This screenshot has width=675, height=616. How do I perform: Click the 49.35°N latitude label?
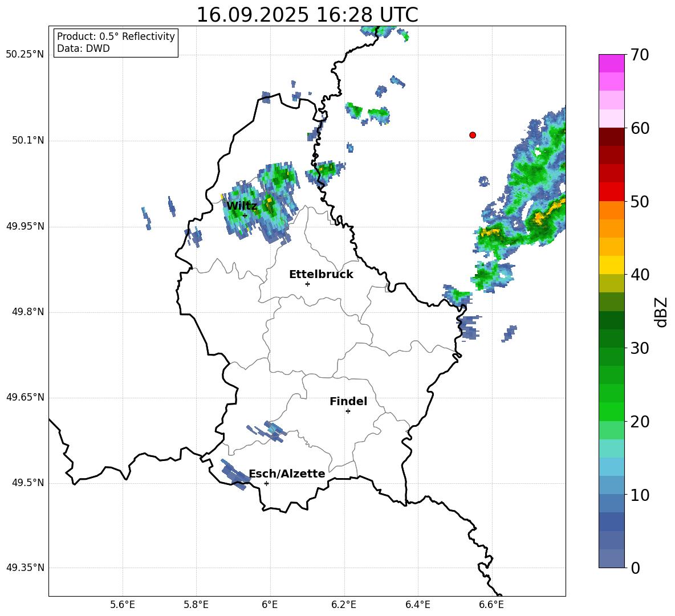tap(25, 568)
